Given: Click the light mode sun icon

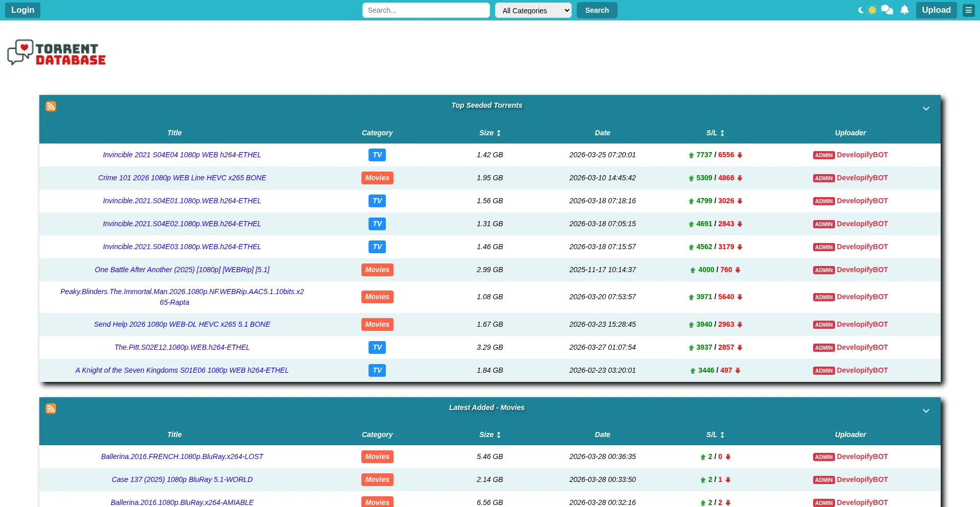Looking at the screenshot, I should point(872,10).
